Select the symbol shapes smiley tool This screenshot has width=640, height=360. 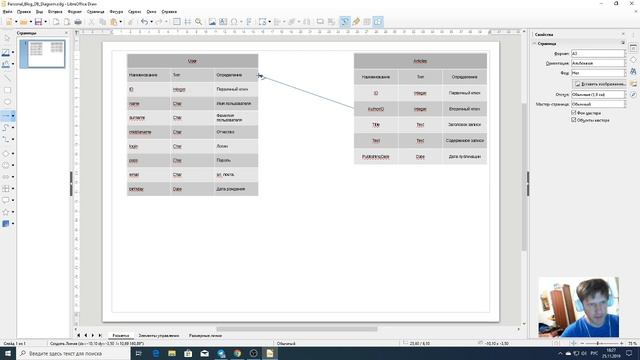coord(6,165)
